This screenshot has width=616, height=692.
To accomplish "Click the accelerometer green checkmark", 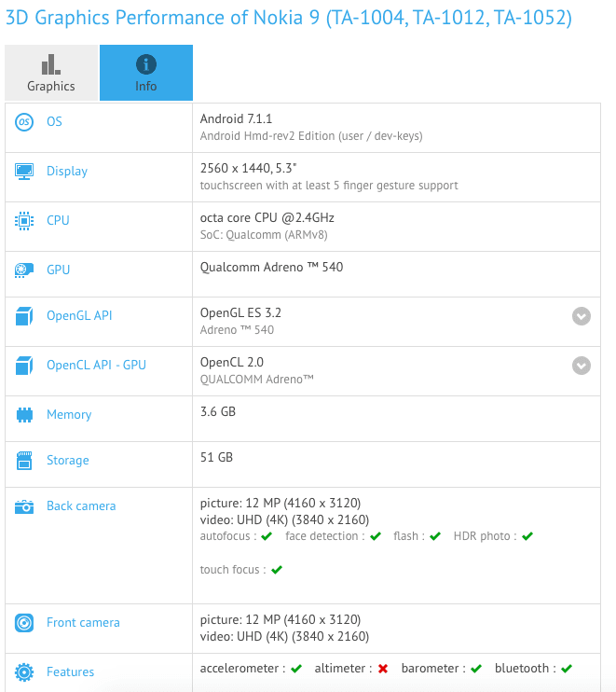I will pos(296,669).
